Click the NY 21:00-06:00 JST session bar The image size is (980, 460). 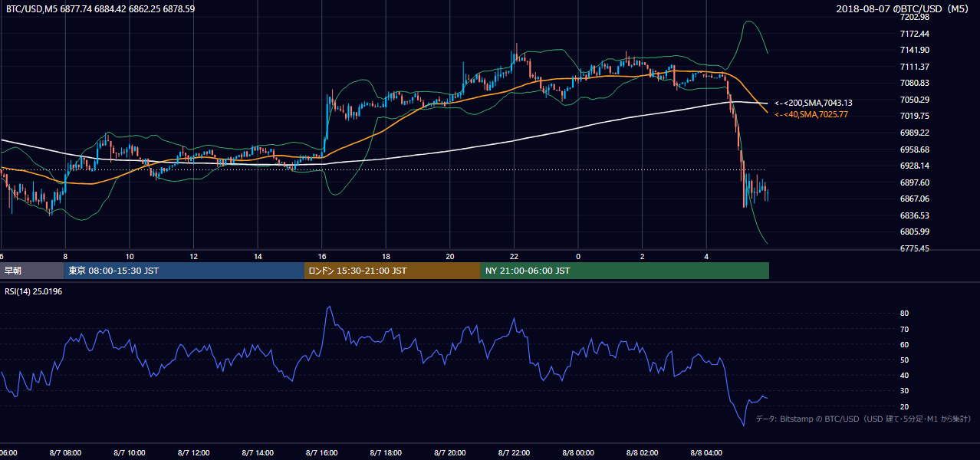click(624, 271)
